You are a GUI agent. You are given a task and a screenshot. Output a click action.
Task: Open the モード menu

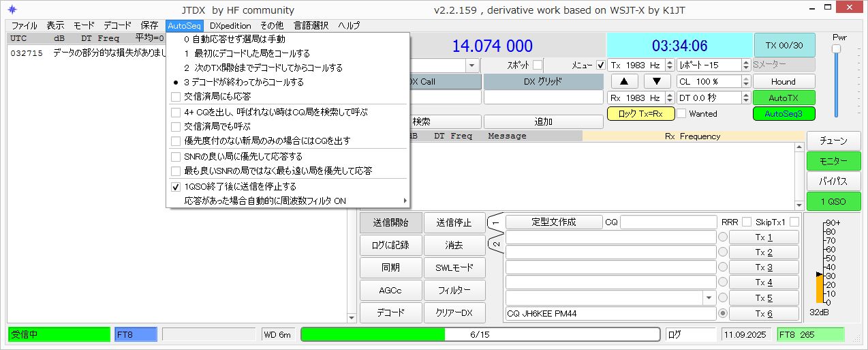pyautogui.click(x=84, y=25)
